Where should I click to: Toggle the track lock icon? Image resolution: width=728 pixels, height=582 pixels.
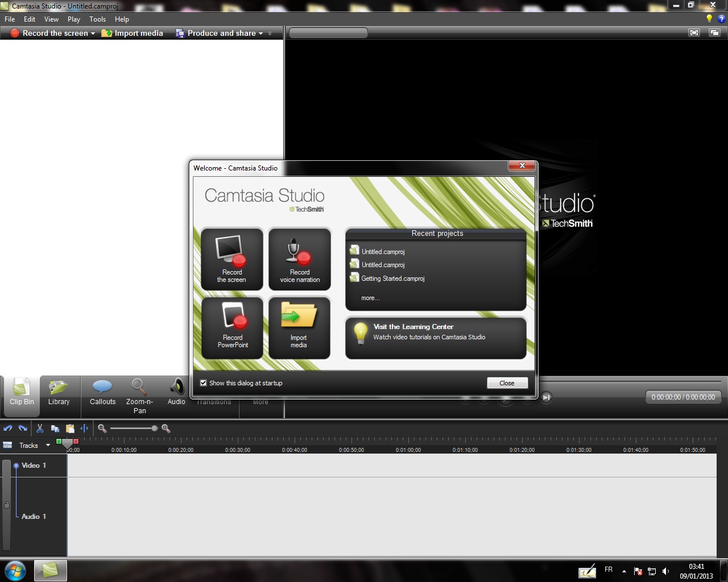coord(7,505)
